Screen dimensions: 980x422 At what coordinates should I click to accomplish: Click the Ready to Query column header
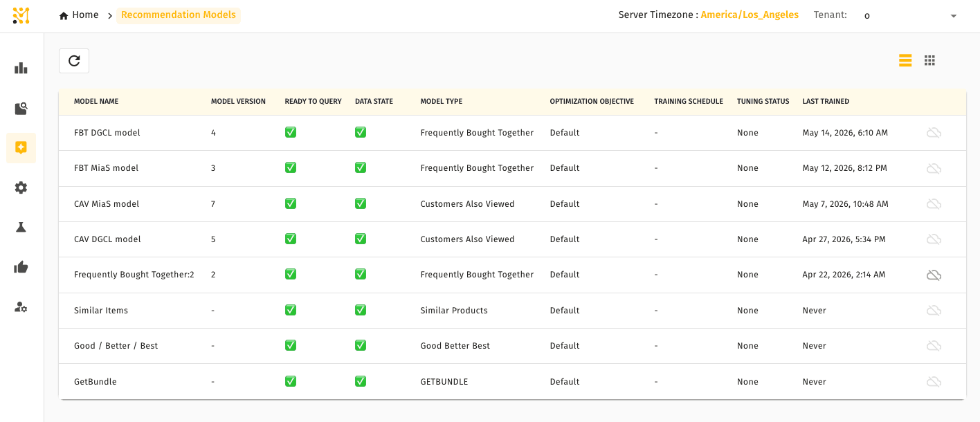[313, 102]
